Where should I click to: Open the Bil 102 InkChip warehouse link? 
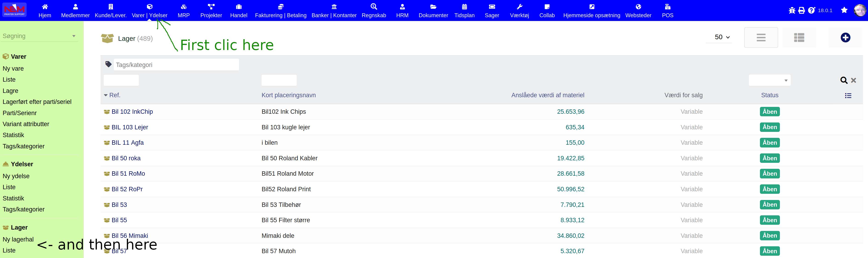132,111
